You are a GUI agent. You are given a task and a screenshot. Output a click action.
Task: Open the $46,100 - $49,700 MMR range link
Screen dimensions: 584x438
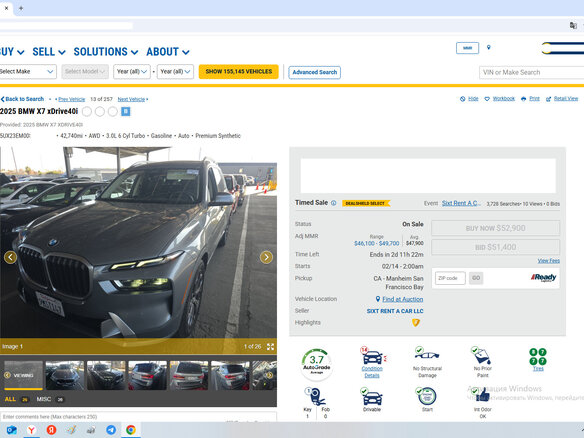(377, 243)
